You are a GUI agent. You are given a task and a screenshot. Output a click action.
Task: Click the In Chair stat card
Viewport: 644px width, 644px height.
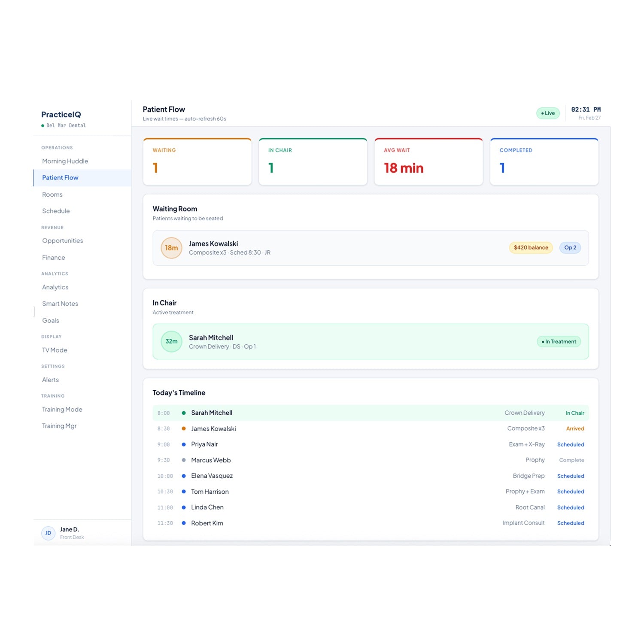(313, 162)
